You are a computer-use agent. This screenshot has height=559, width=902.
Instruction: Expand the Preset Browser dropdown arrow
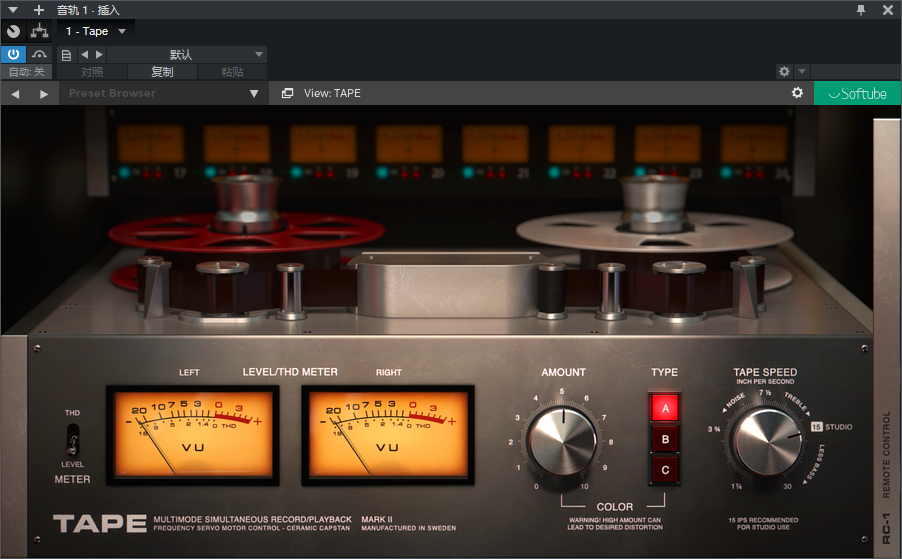(x=254, y=93)
